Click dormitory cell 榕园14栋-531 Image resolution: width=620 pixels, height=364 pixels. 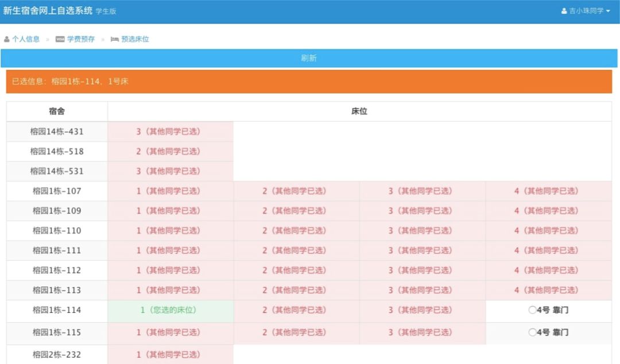(x=57, y=171)
